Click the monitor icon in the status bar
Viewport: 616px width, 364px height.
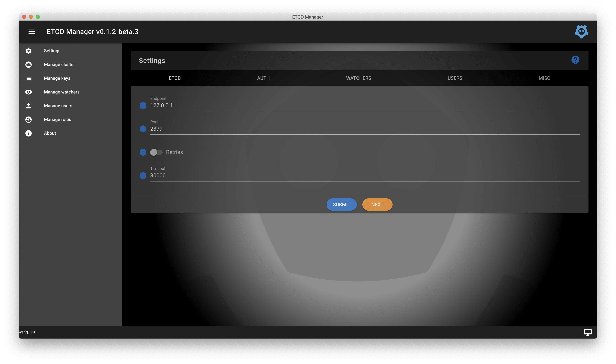point(588,332)
